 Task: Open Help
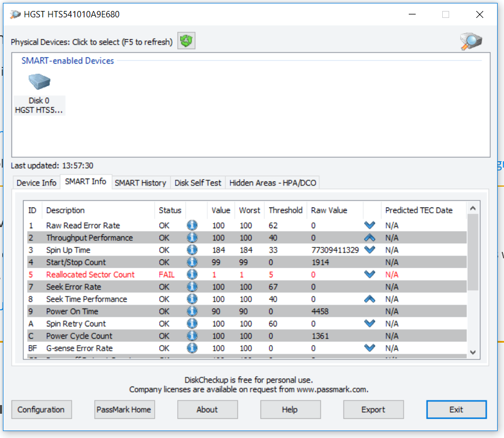click(x=290, y=409)
